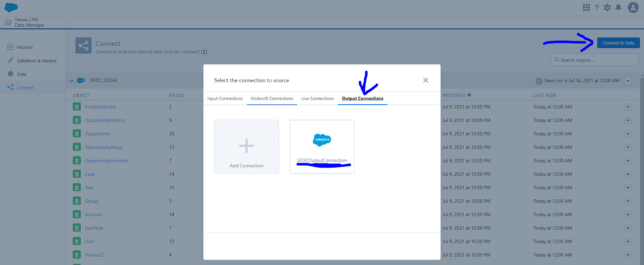Viewport: 644px width, 265px height.
Task: Collapse the SFDC_LOCAL connection section
Action: coord(71,80)
